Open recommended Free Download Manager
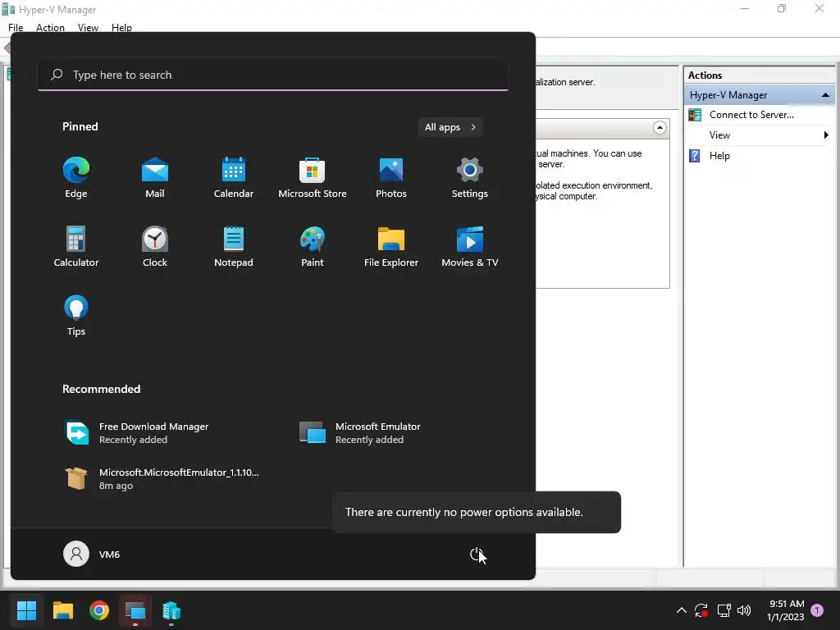 pyautogui.click(x=137, y=433)
